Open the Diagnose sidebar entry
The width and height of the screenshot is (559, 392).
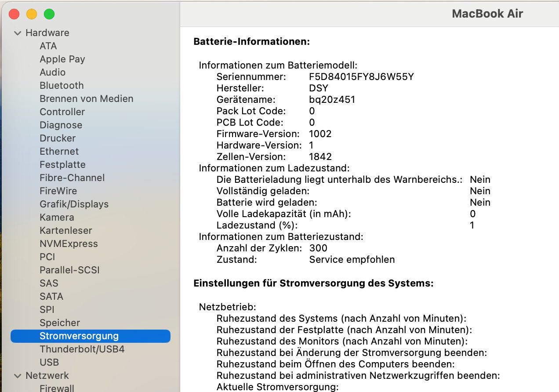[61, 125]
